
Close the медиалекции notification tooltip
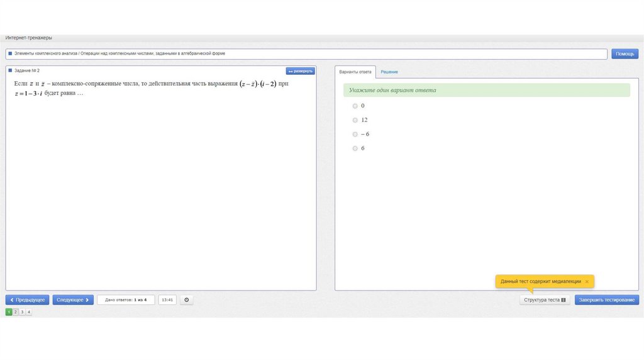pyautogui.click(x=587, y=281)
